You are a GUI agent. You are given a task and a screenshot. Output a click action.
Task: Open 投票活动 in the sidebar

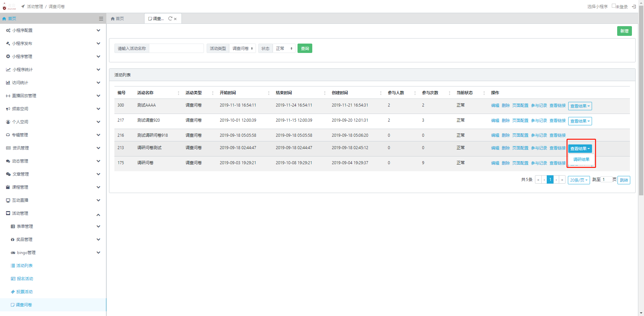click(24, 292)
